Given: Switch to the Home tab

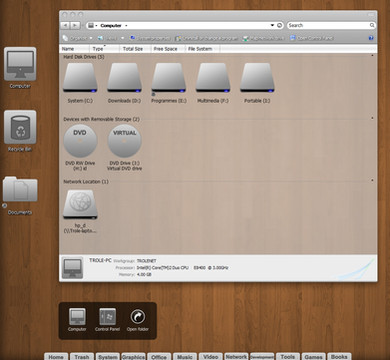Looking at the screenshot, I should click(56, 357).
